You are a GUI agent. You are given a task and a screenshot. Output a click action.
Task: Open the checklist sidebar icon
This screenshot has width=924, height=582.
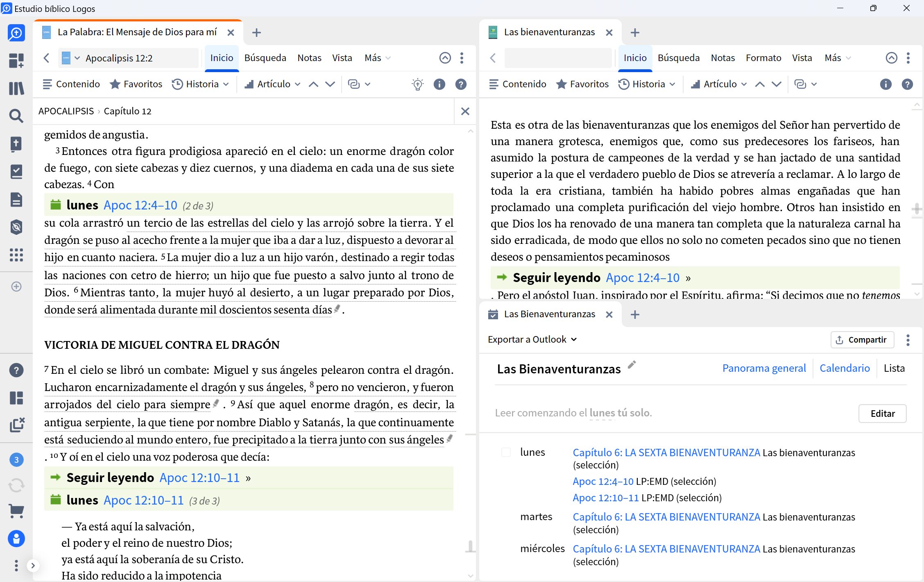[x=16, y=172]
